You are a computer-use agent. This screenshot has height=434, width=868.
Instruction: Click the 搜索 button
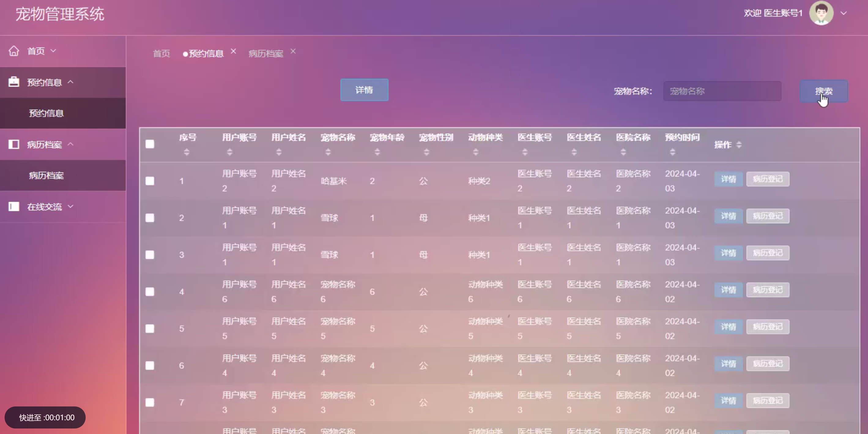tap(824, 91)
